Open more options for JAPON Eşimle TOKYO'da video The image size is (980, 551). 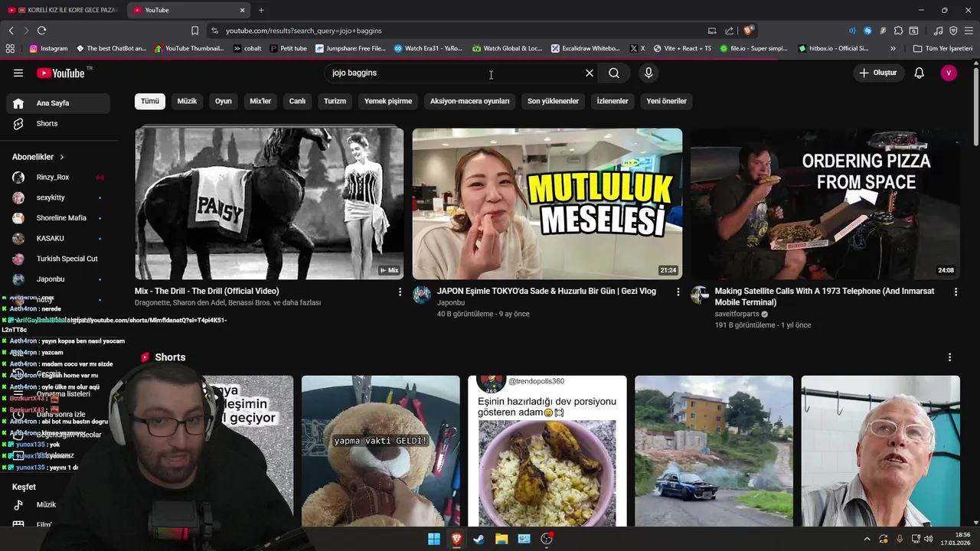pos(678,292)
